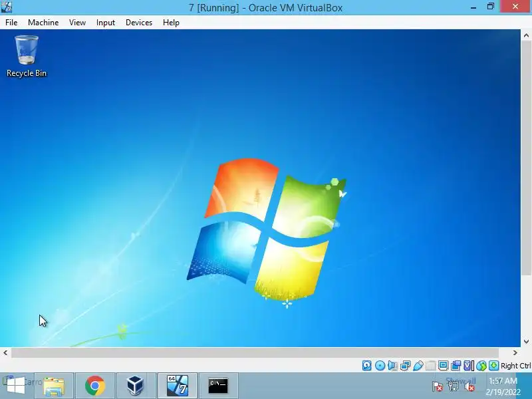Screen dimensions: 532x399
Task: Launch Google Chrome from the taskbar
Action: 95,386
